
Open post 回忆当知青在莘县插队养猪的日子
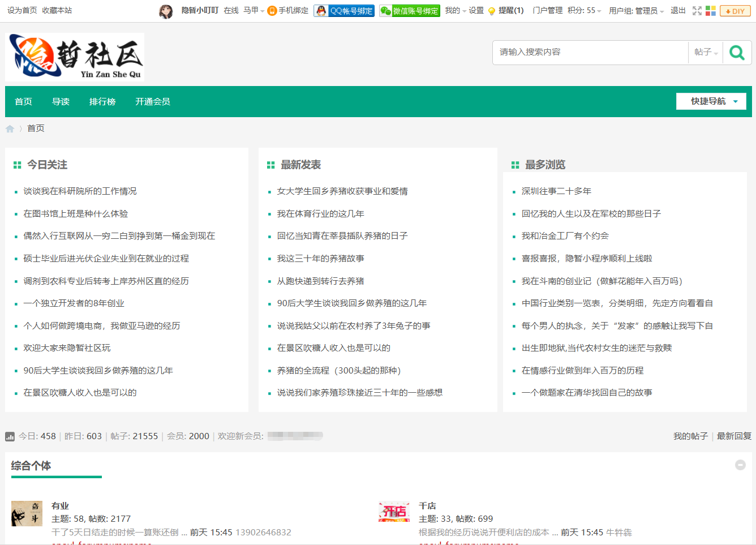point(342,236)
